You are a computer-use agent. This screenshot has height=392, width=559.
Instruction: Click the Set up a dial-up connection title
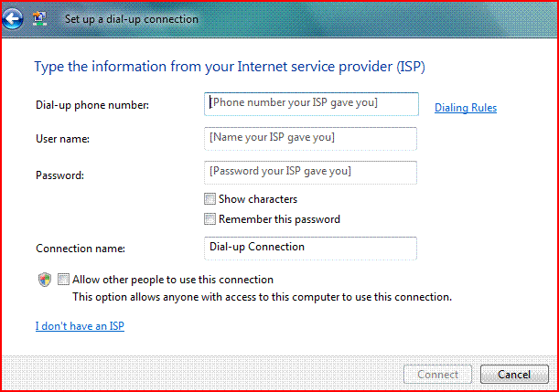pyautogui.click(x=132, y=19)
